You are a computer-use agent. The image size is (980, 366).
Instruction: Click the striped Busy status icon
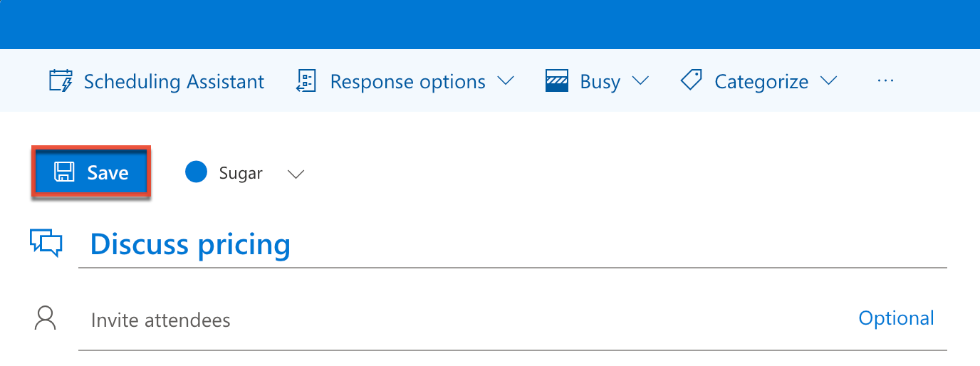click(556, 81)
